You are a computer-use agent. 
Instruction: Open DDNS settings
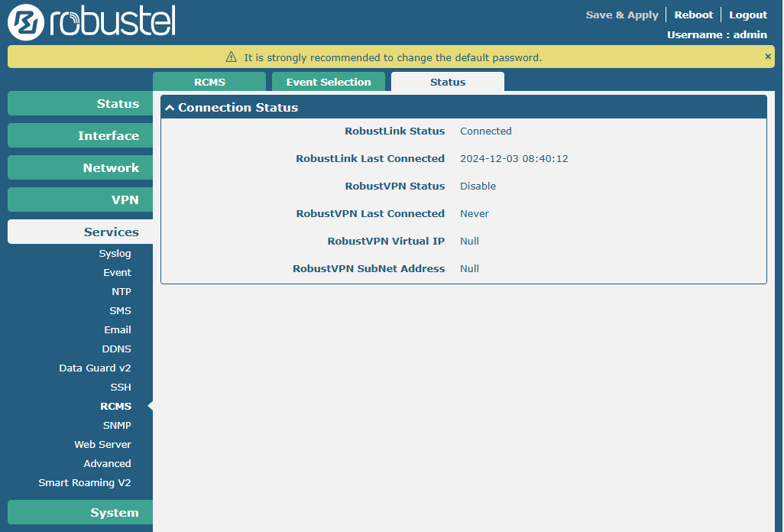click(116, 349)
